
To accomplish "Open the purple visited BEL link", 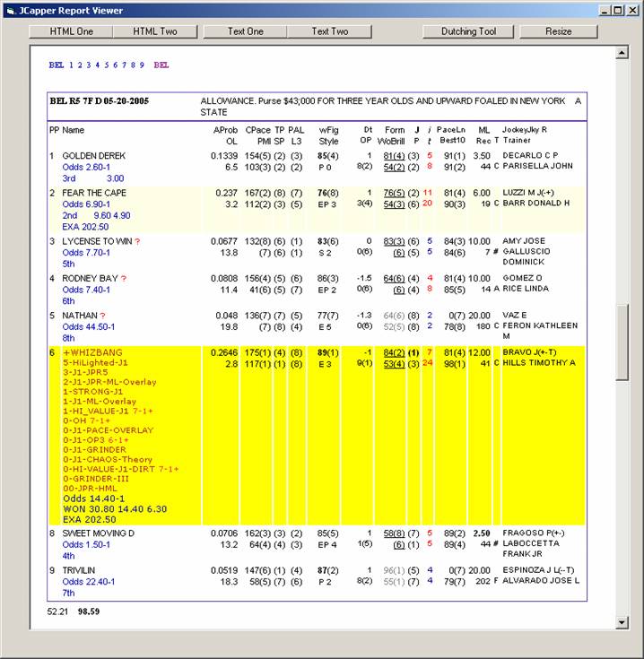I will click(161, 65).
